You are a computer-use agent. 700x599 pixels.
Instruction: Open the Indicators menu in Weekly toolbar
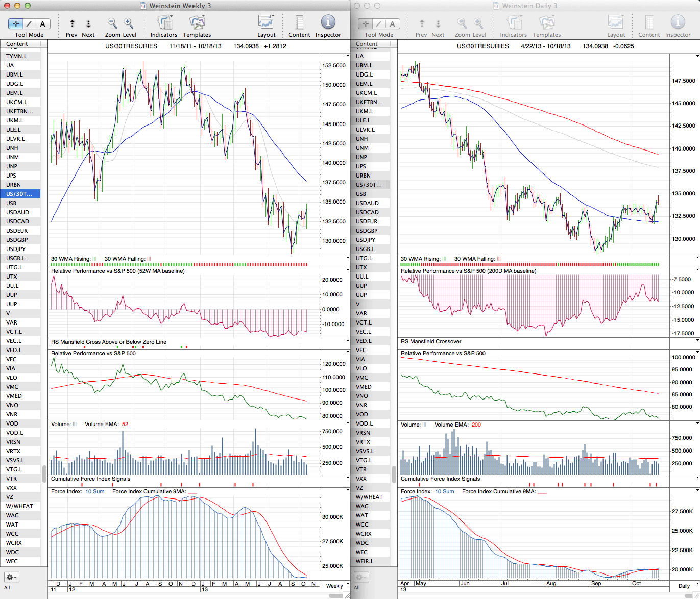click(x=164, y=23)
